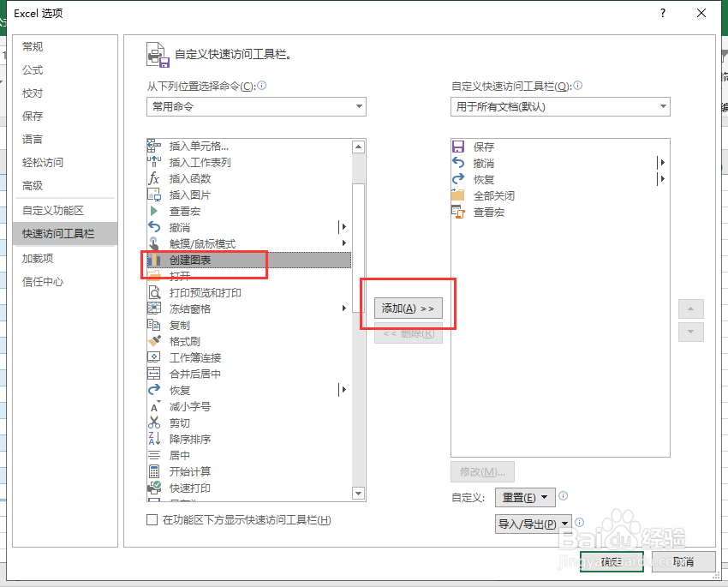Select the View Macros (查看宏) icon in the toolbar list

458,213
